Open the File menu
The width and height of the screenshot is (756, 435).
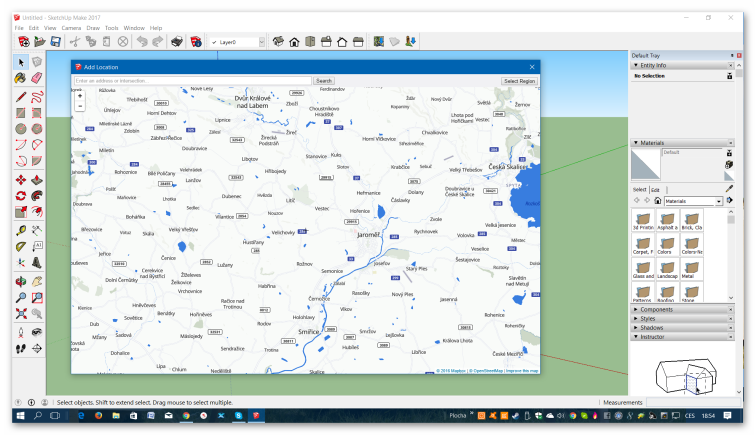coord(19,28)
